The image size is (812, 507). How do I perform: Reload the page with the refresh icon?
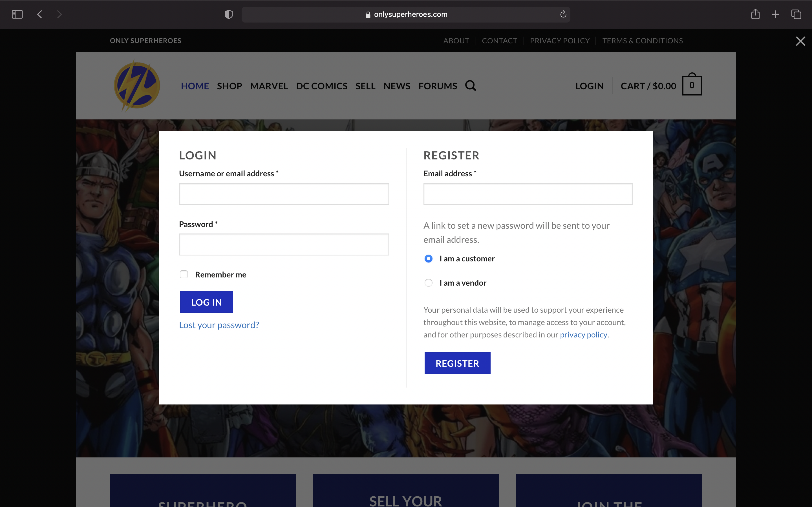[563, 14]
